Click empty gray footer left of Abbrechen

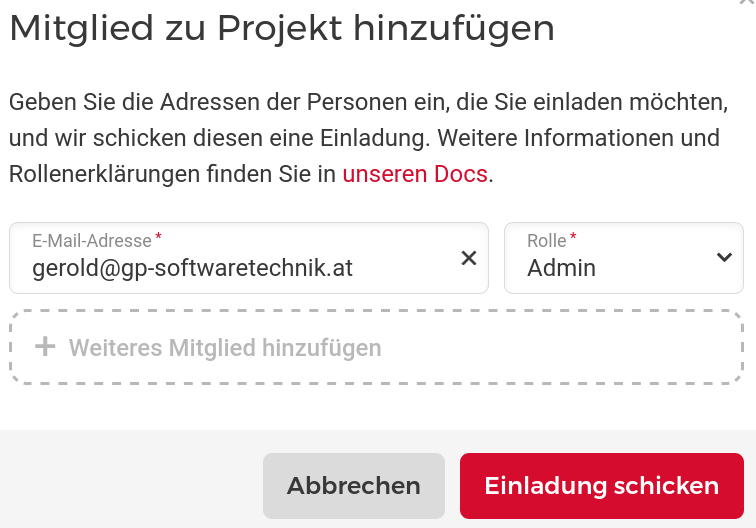[x=130, y=486]
